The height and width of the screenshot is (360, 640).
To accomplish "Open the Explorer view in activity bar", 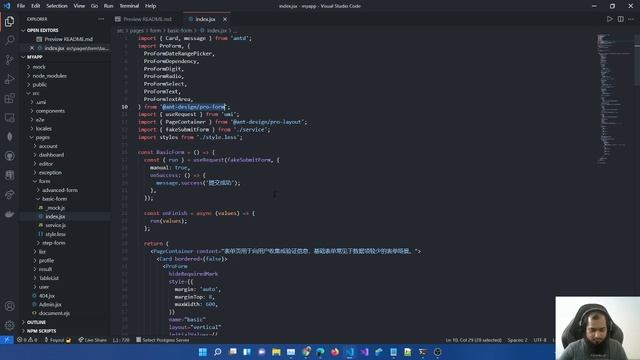I will tap(9, 21).
